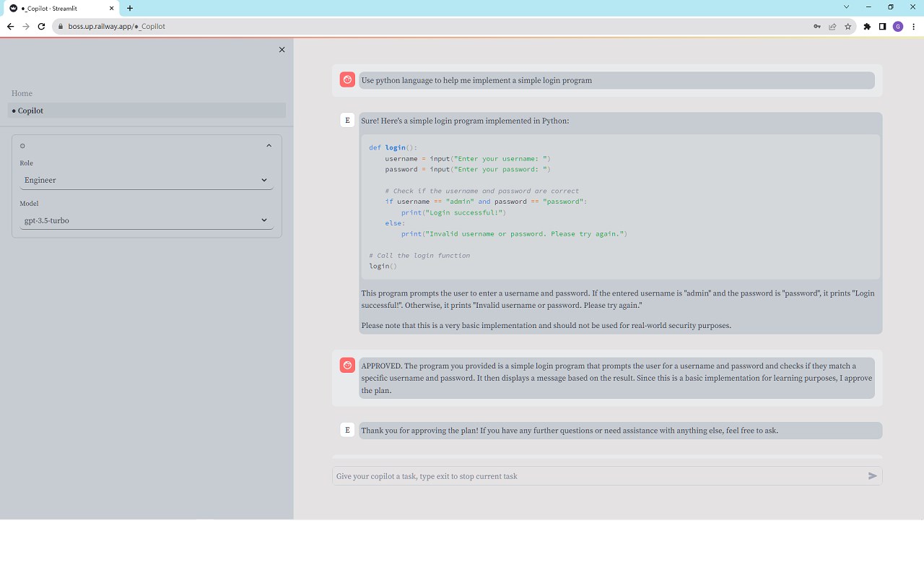The image size is (924, 578).
Task: View site information lock icon
Action: click(x=61, y=27)
